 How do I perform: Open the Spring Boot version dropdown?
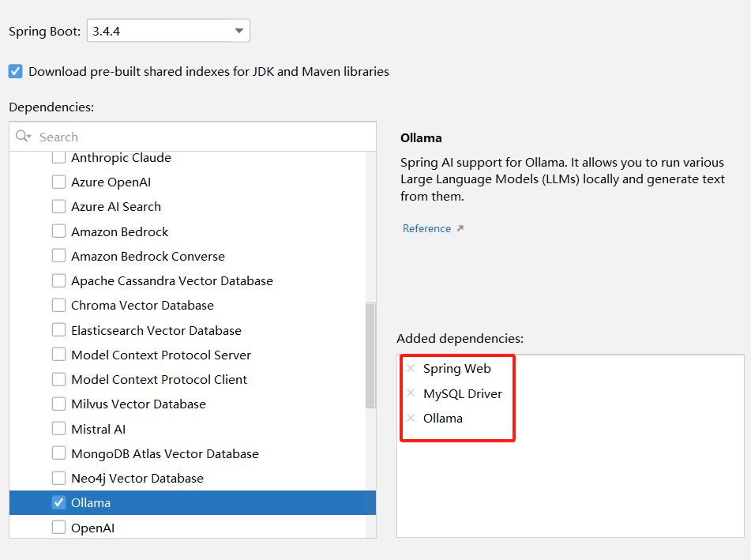point(168,31)
